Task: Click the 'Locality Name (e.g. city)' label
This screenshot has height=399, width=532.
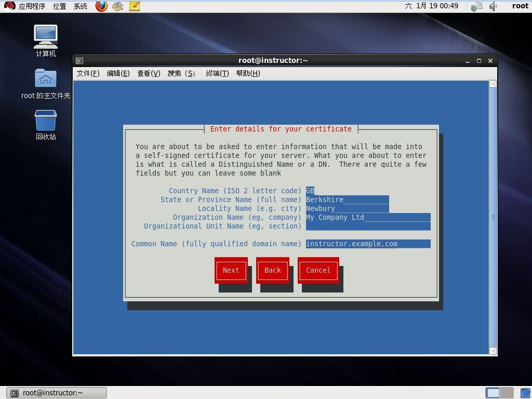Action: click(249, 208)
